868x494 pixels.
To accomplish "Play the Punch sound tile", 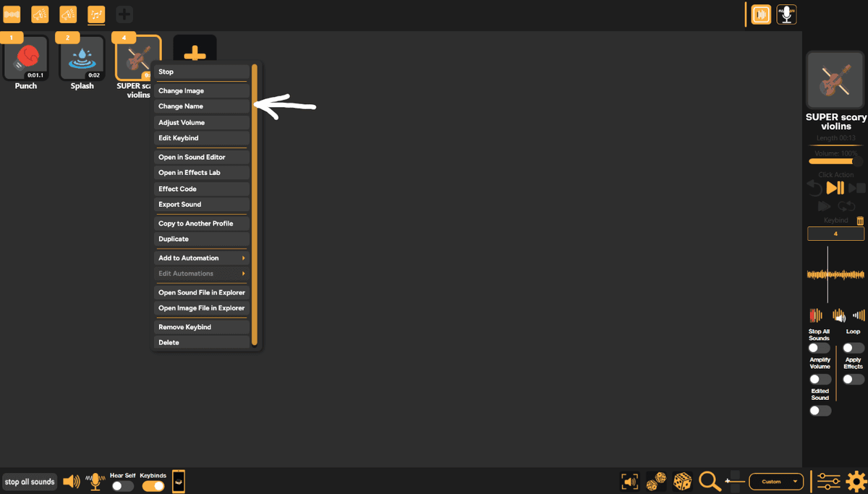I will pyautogui.click(x=26, y=58).
